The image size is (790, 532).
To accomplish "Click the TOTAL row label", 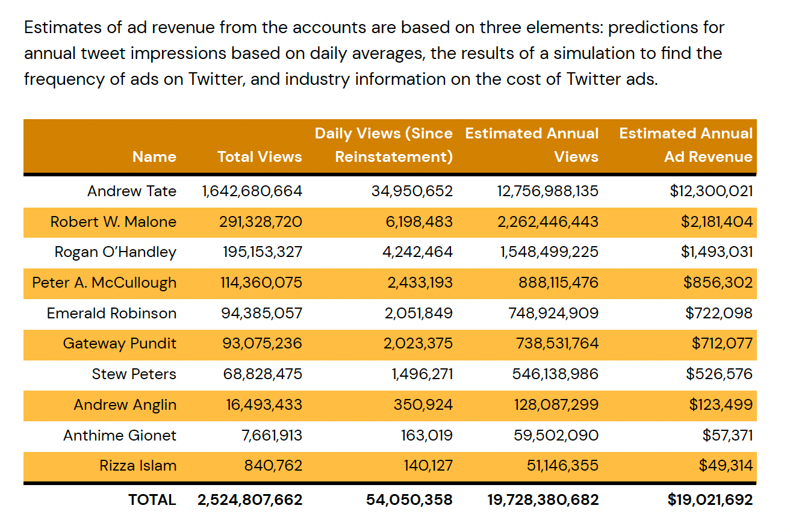I will [x=152, y=500].
